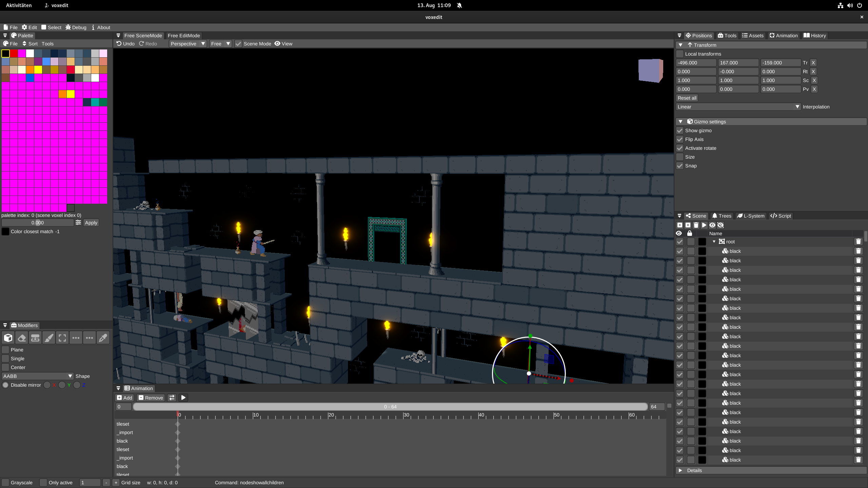The height and width of the screenshot is (488, 868).
Task: Toggle the Flip Axis checkbox
Action: click(680, 139)
